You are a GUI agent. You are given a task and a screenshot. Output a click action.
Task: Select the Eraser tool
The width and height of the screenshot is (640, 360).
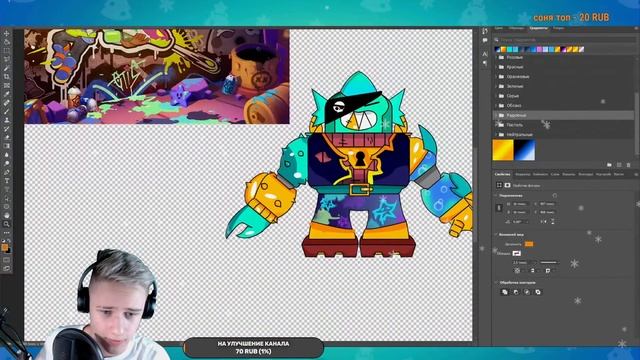pyautogui.click(x=7, y=137)
